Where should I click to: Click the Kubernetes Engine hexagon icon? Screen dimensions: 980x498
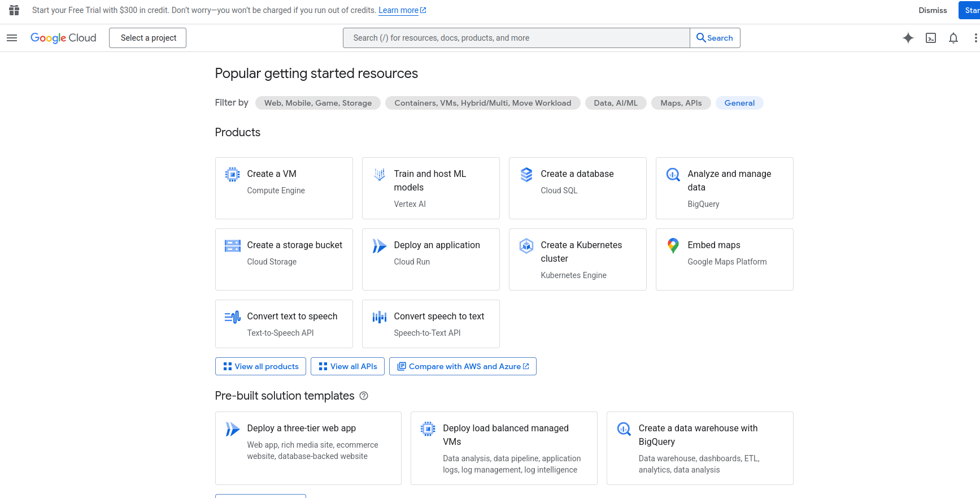pyautogui.click(x=526, y=246)
